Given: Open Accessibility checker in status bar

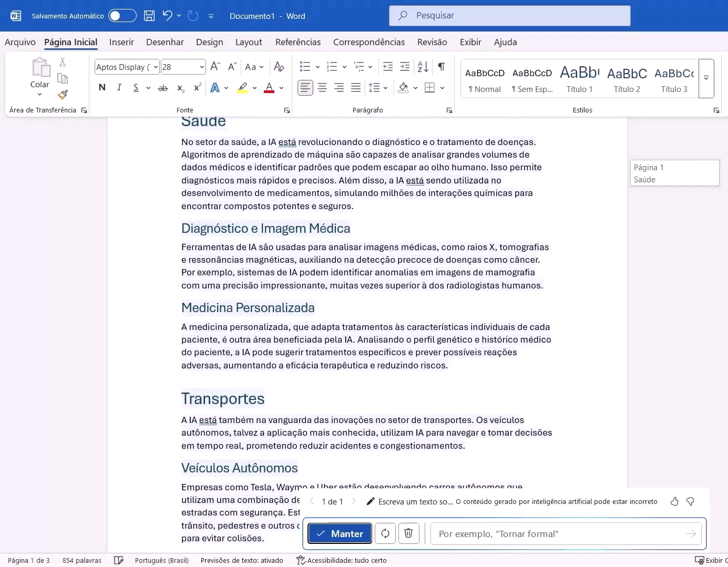Looking at the screenshot, I should 342,561.
